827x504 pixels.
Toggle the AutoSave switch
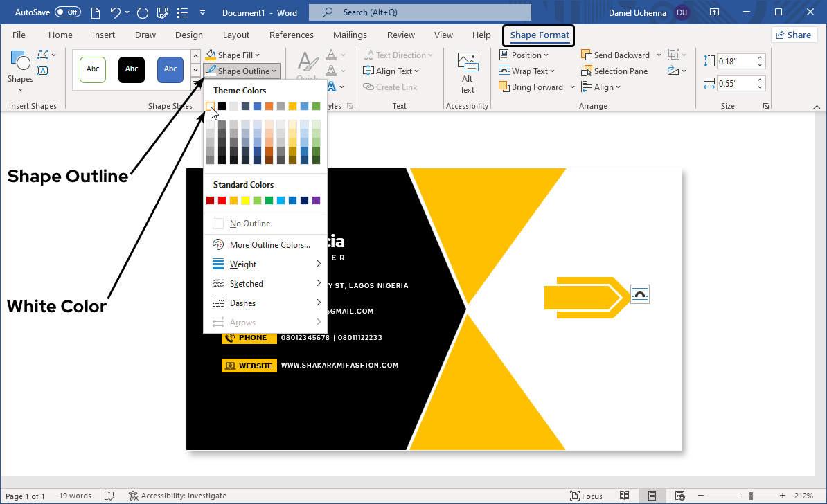point(68,12)
